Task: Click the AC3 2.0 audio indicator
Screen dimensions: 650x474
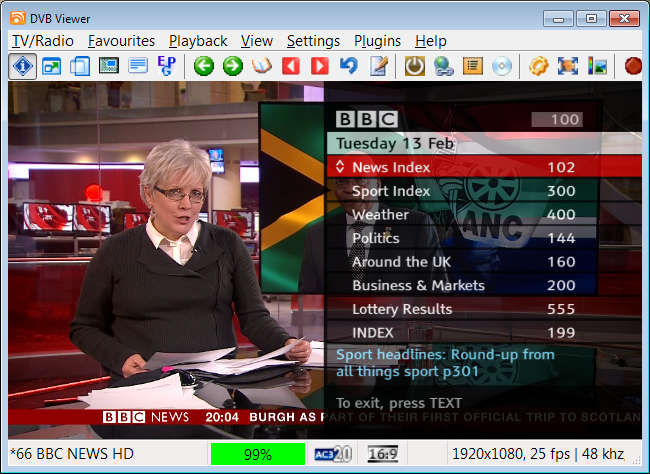Action: point(333,454)
